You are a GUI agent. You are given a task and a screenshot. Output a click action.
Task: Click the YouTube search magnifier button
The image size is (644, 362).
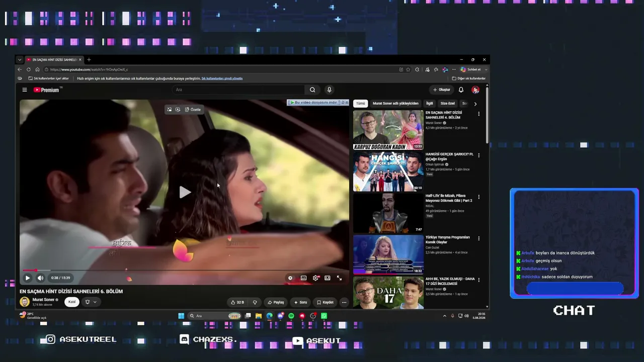coord(312,90)
